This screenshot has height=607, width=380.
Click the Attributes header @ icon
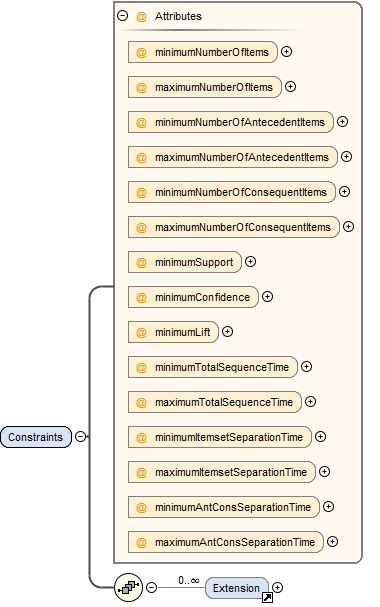(141, 16)
